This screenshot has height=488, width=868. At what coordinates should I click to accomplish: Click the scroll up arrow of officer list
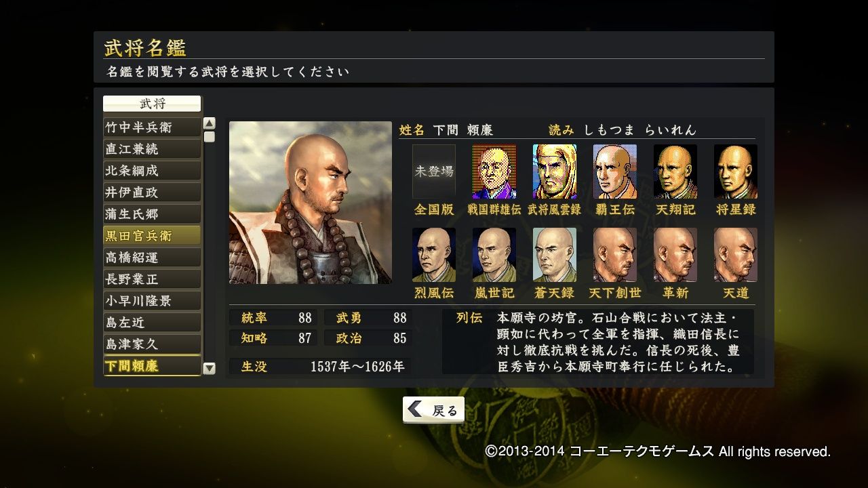click(210, 123)
